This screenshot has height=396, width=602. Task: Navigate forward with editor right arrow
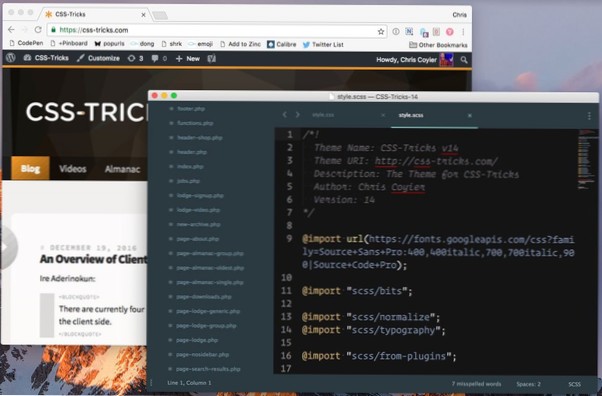(x=298, y=114)
